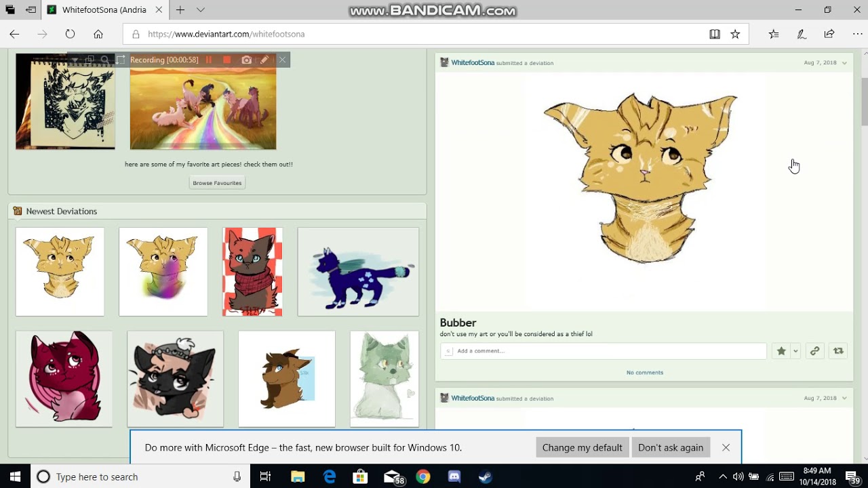Open the black-and-white sketch favourite thumbnail

coord(65,101)
